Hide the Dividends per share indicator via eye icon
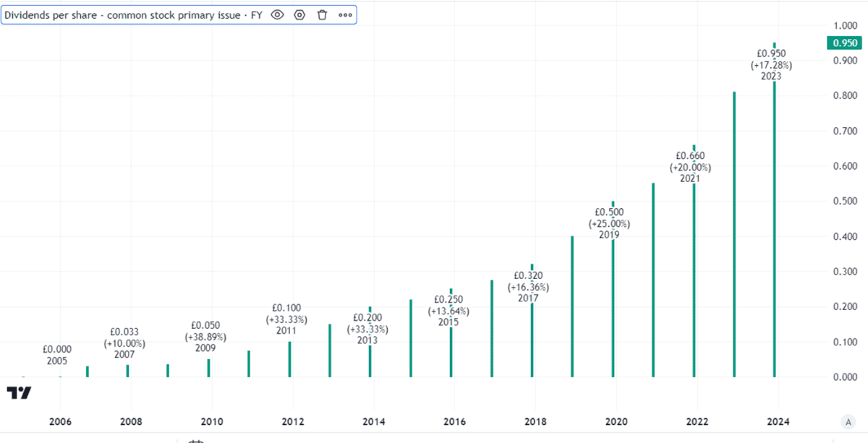Screen dimensions: 868x443 277,14
